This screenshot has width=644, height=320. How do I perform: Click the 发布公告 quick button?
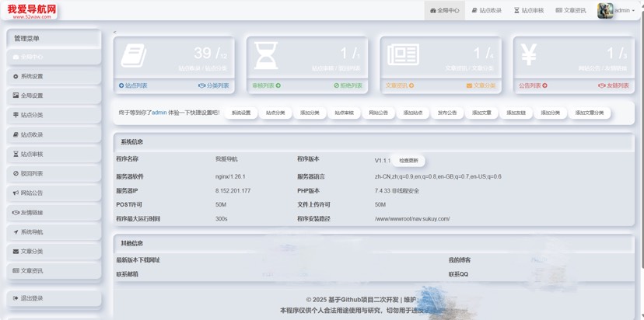[447, 113]
